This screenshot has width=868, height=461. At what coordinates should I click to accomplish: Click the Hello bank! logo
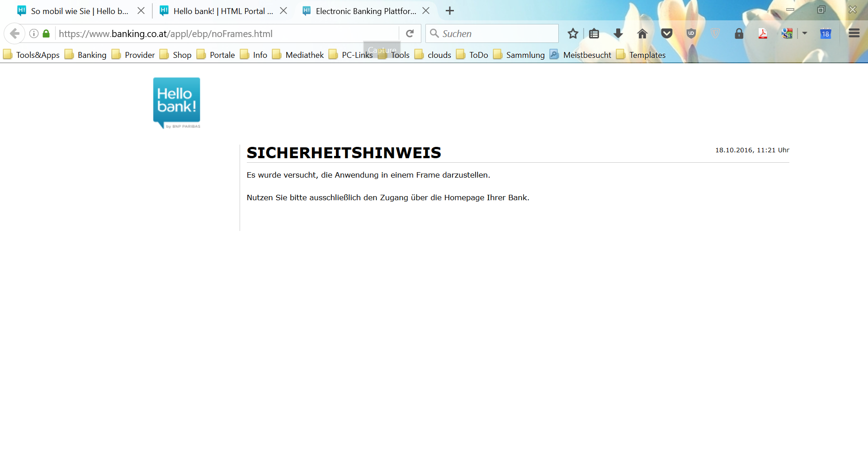pos(177,103)
